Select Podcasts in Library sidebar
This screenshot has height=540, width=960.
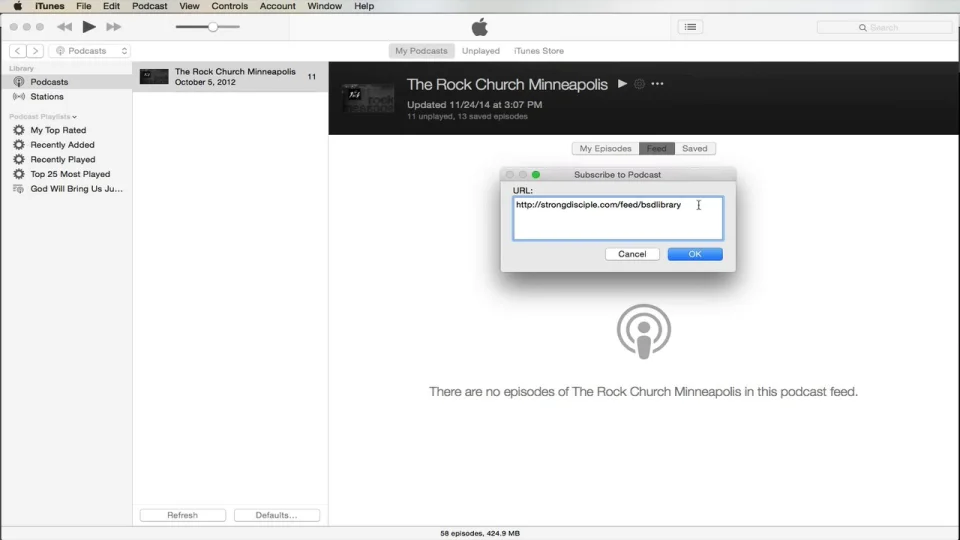pyautogui.click(x=66, y=82)
